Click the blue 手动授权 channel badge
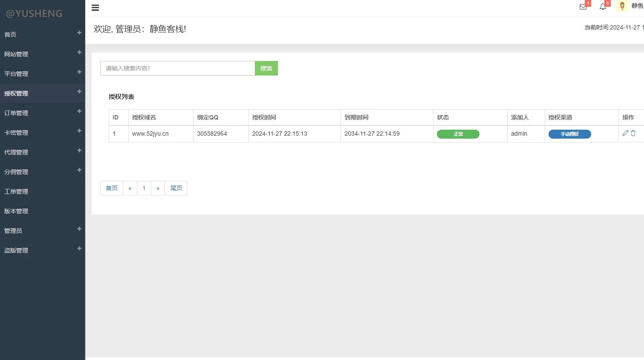 pyautogui.click(x=569, y=134)
